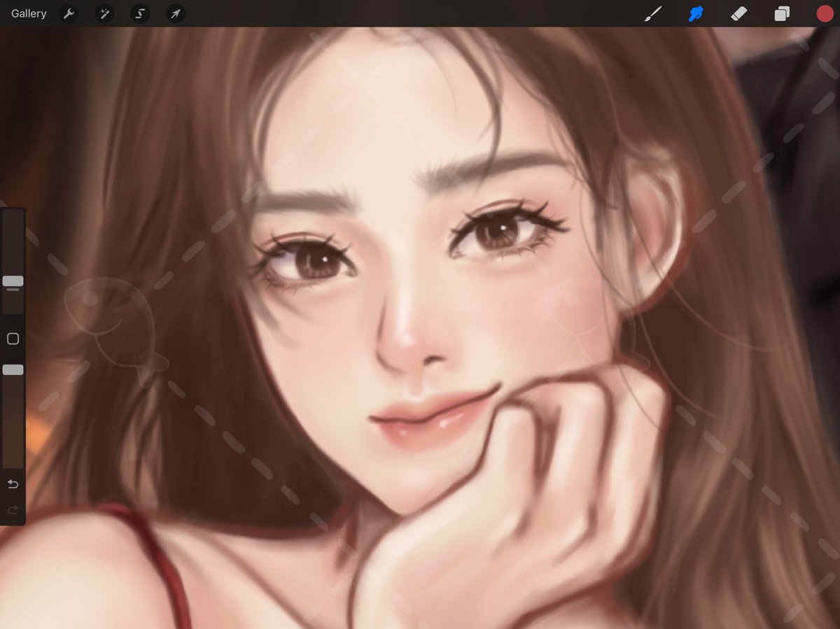The width and height of the screenshot is (840, 629).
Task: Redo the last undone action
Action: click(13, 510)
